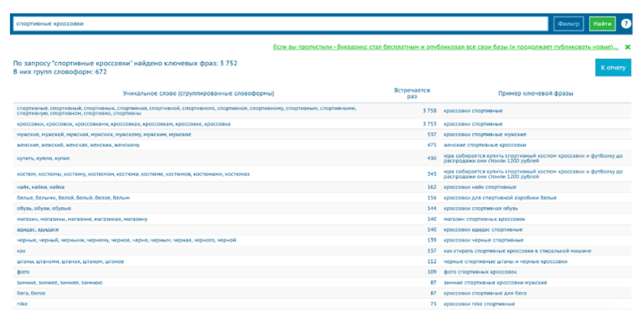Screen dimensions: 644x328
Task: Open the адидас, адидасе word group
Action: (x=38, y=230)
